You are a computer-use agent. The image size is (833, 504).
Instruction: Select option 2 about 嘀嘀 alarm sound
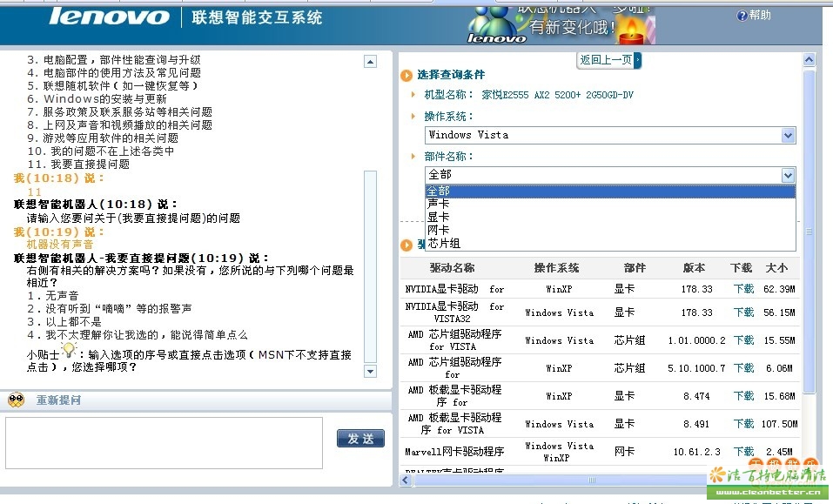(109, 308)
